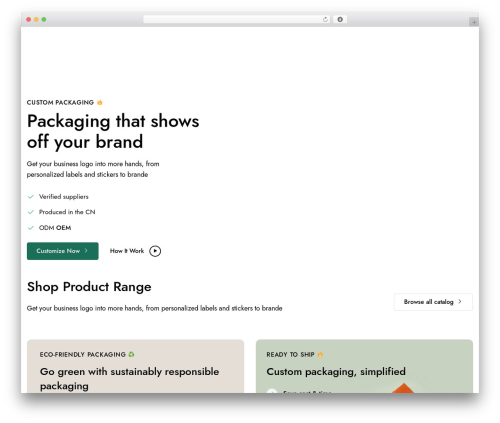Viewport: 500px width, 423px height.
Task: Click the chevron on Customize Now button
Action: pos(86,251)
